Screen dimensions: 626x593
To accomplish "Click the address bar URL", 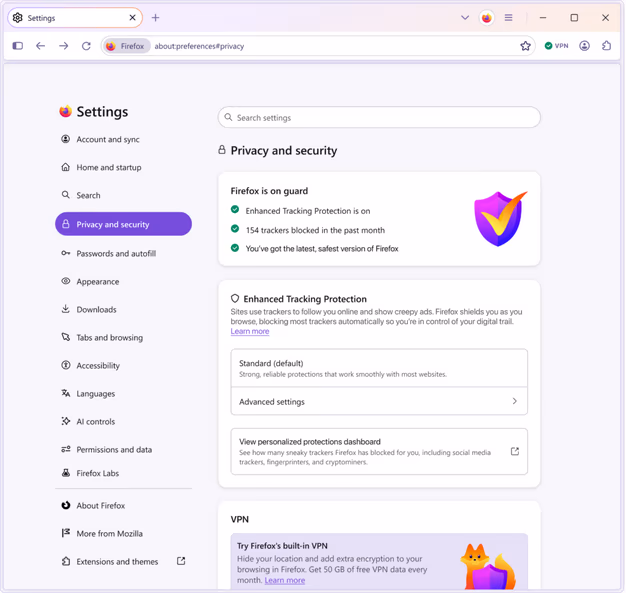I will (x=199, y=46).
